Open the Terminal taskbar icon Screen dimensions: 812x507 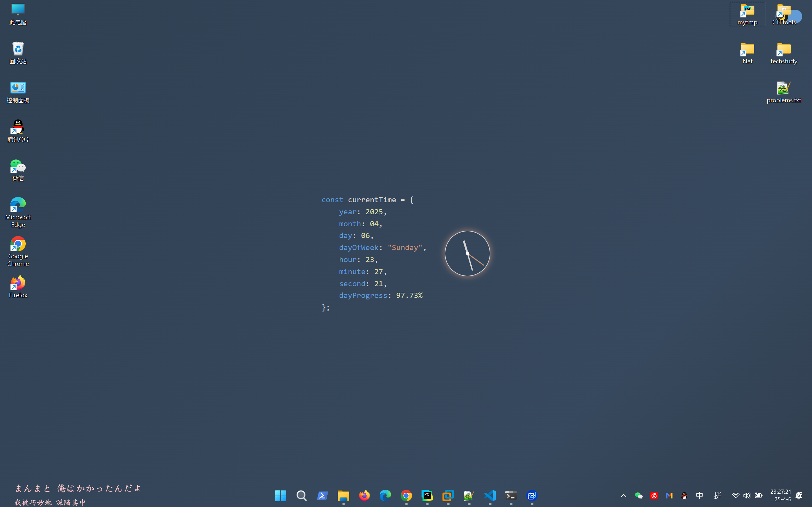pos(511,495)
